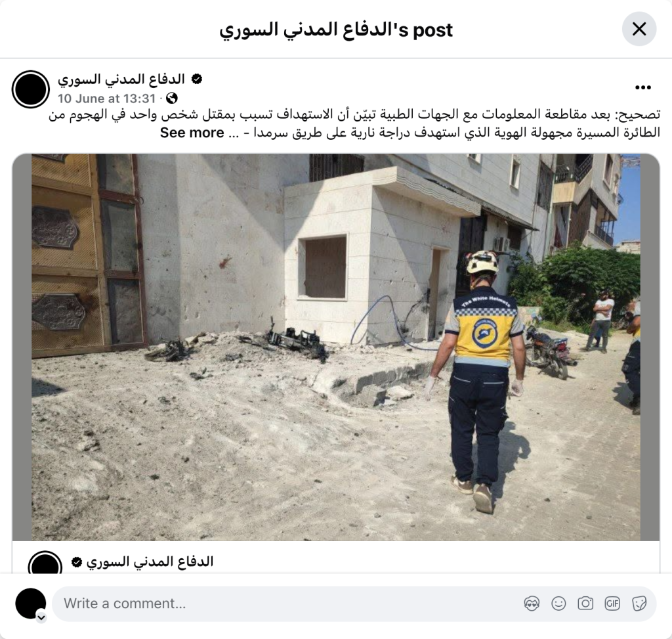The width and height of the screenshot is (672, 639).
Task: Open the White Helmets photo
Action: click(336, 347)
